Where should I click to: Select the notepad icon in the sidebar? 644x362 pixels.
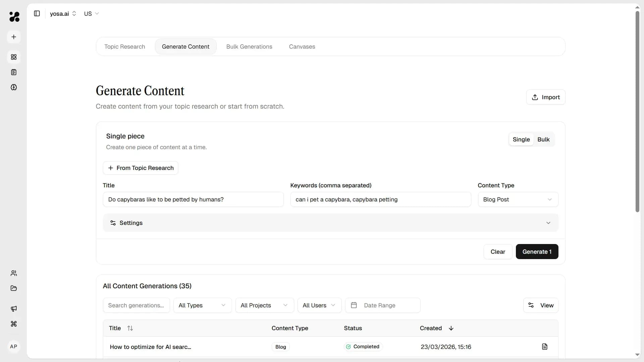(13, 72)
